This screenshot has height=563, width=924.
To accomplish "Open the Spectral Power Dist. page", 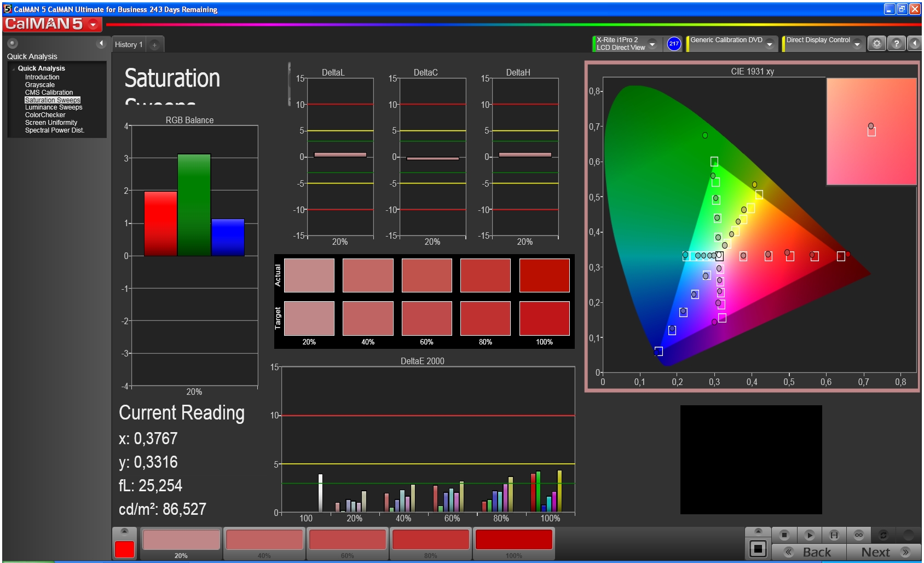I will coord(55,130).
